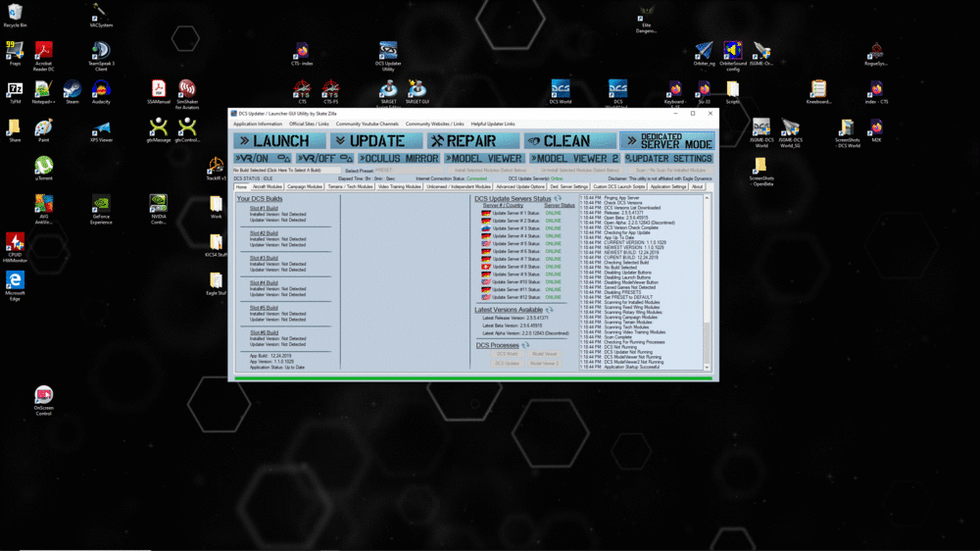Open the DCS World desktop shortcut
980x551 pixels.
point(560,92)
